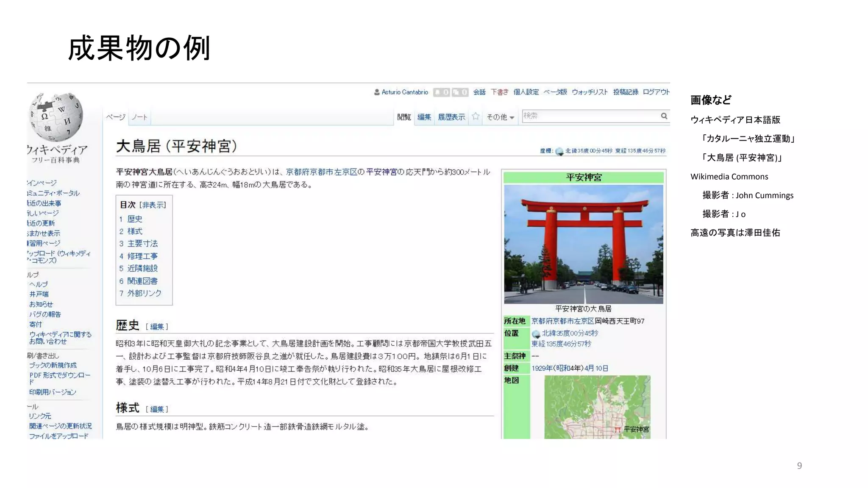Open the 京都府京都市左京区 link in intro
Viewport: 868px width, 488px height.
[x=321, y=172]
